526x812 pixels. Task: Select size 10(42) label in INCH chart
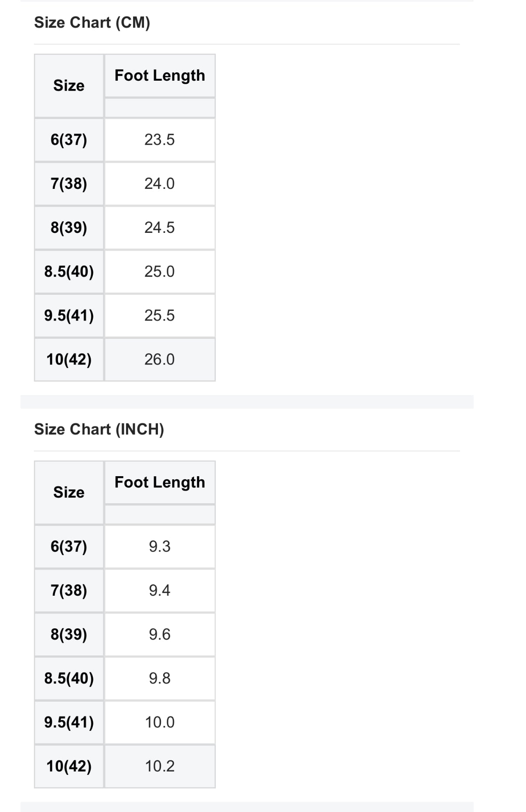(x=69, y=767)
